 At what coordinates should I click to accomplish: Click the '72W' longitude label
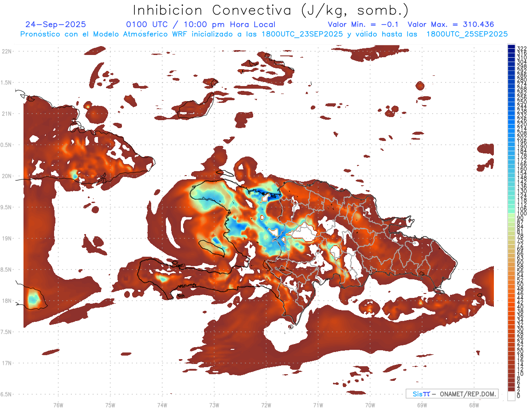coord(266,405)
